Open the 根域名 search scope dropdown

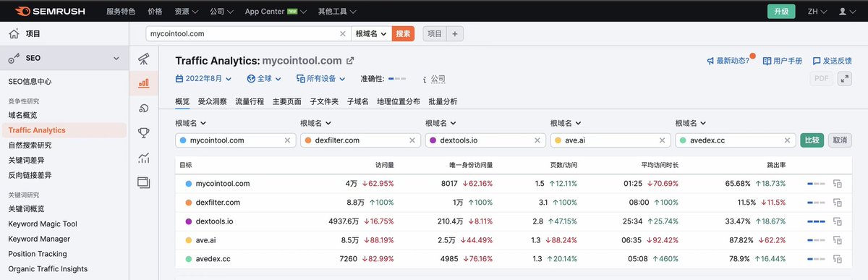point(371,33)
